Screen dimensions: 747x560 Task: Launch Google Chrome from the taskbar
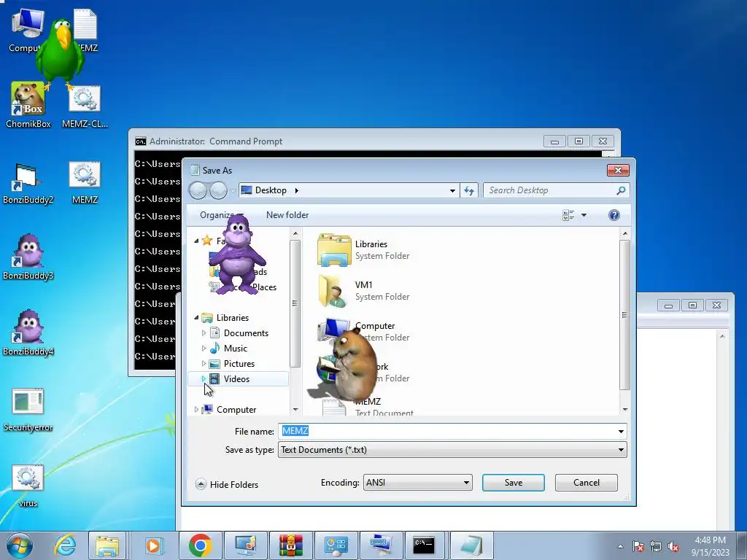coord(200,545)
